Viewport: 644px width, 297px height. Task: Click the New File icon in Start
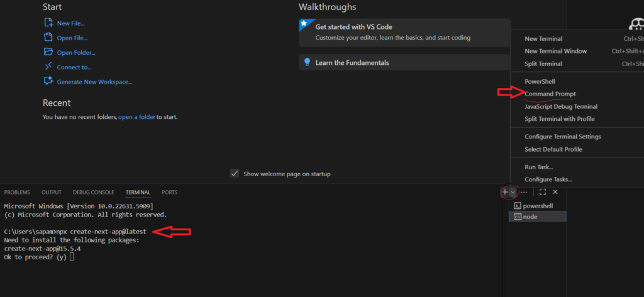coord(48,23)
